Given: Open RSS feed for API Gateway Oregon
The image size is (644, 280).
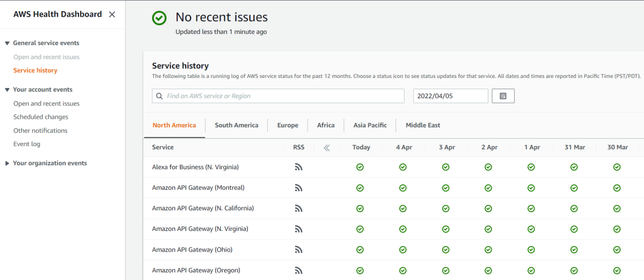Looking at the screenshot, I should pyautogui.click(x=299, y=270).
